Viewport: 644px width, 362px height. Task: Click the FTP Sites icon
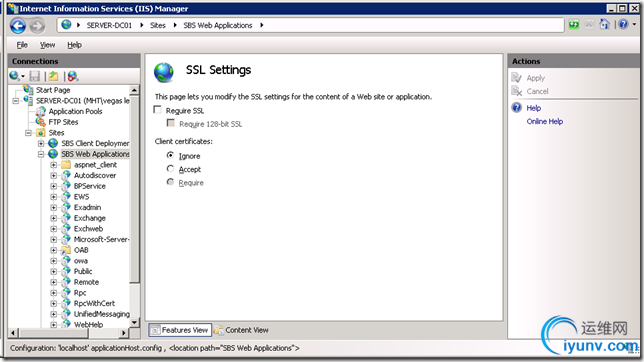tap(41, 122)
